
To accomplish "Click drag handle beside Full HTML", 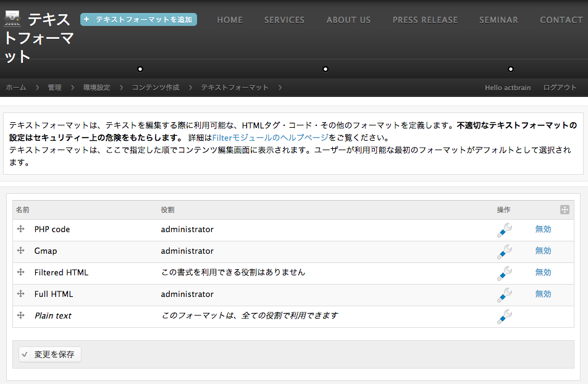I will click(21, 294).
